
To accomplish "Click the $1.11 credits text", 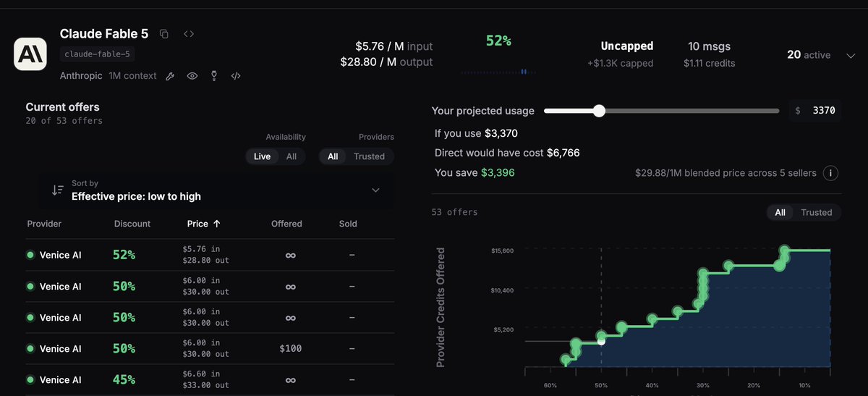I will click(x=709, y=63).
